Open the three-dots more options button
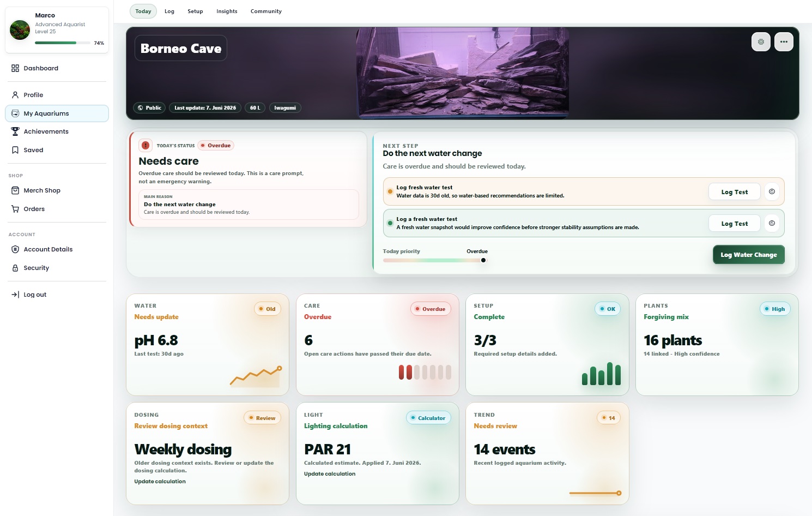Viewport: 812px width, 516px height. 784,42
